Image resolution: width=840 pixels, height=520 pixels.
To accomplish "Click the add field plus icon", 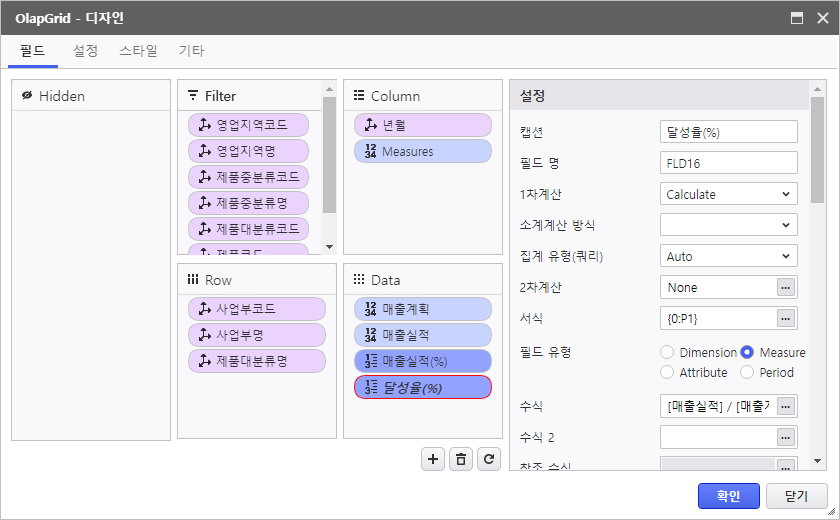I will click(433, 459).
